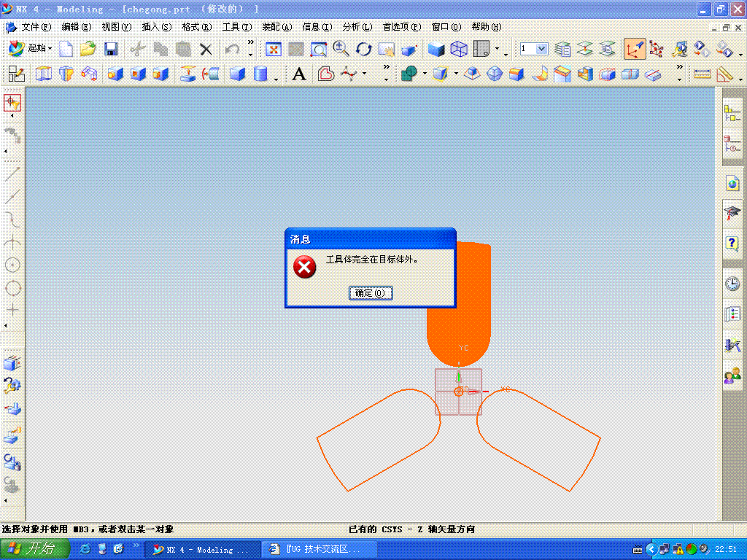Open Part Navigator side tab
The height and width of the screenshot is (560, 747).
732,144
